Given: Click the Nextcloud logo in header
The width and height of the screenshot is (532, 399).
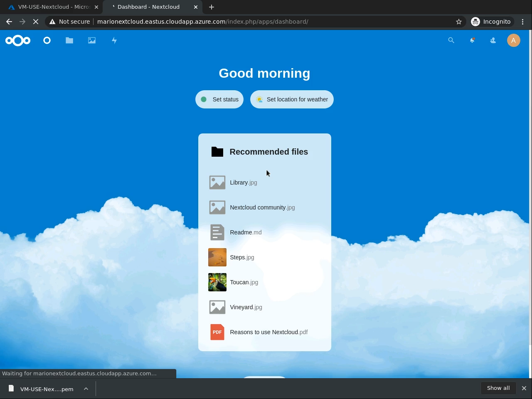Looking at the screenshot, I should [18, 40].
